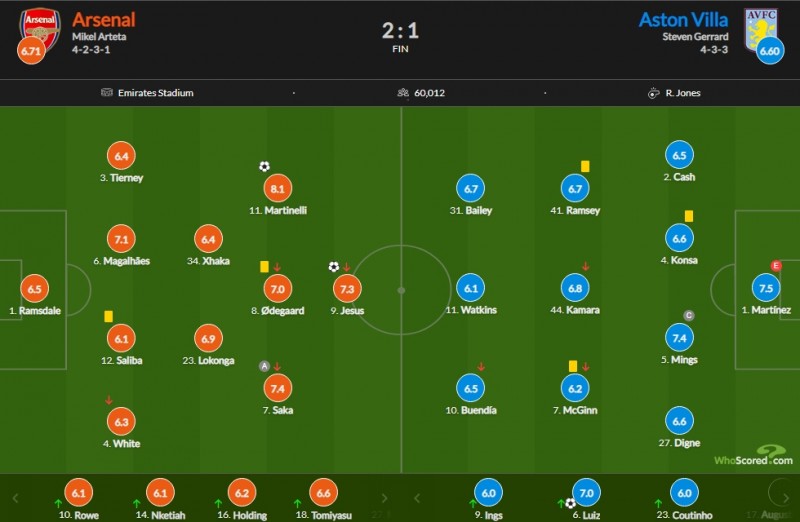Open the Aston Villa team name link

(683, 20)
